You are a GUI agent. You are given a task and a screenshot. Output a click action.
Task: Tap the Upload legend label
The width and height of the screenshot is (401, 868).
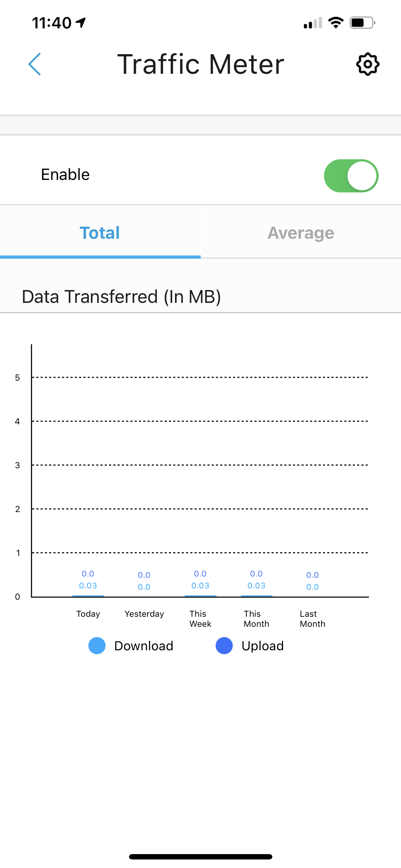(263, 646)
